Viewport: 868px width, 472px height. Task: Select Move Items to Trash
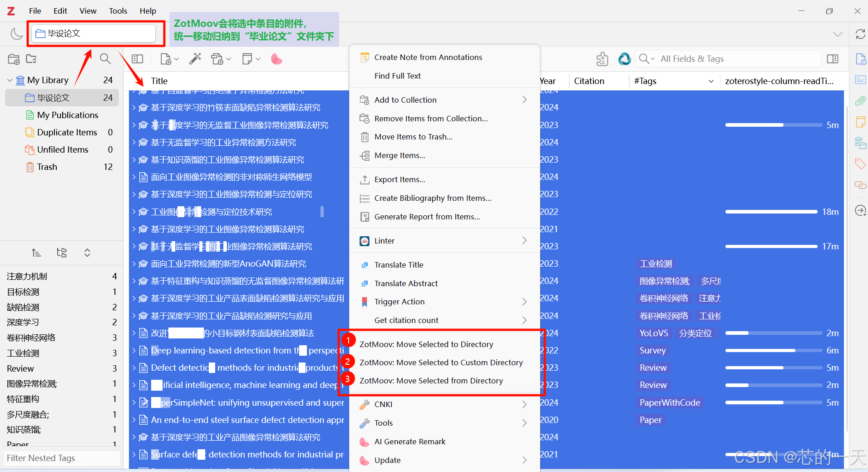pyautogui.click(x=413, y=137)
